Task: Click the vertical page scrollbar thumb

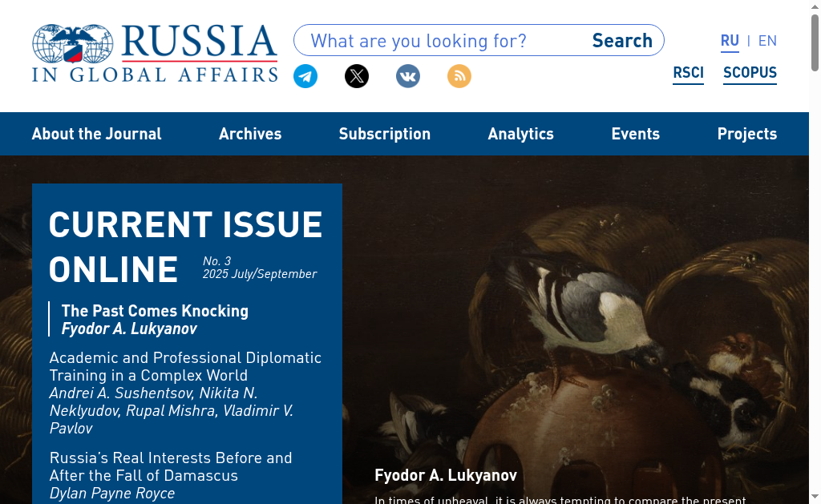Action: 815,43
